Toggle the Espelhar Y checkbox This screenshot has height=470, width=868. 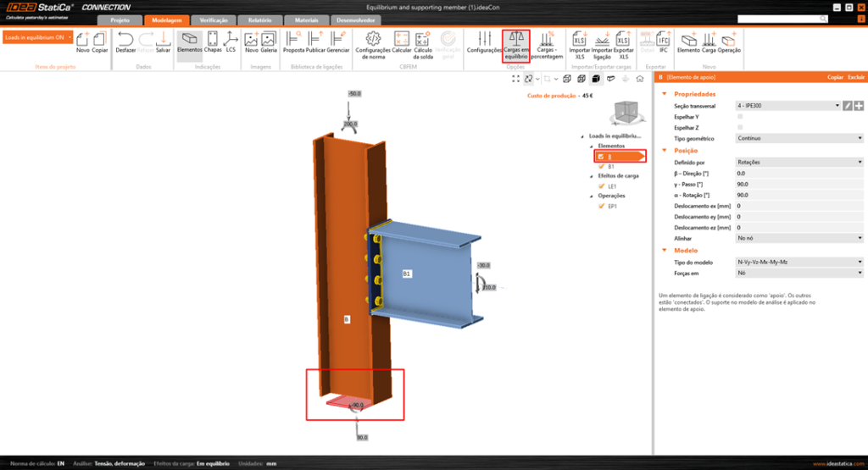tap(740, 117)
